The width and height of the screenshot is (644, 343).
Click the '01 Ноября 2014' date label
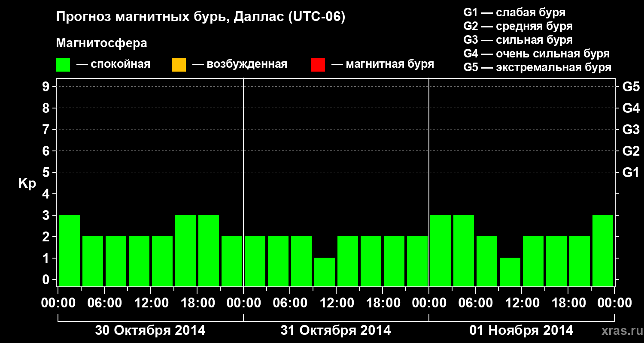click(x=521, y=331)
